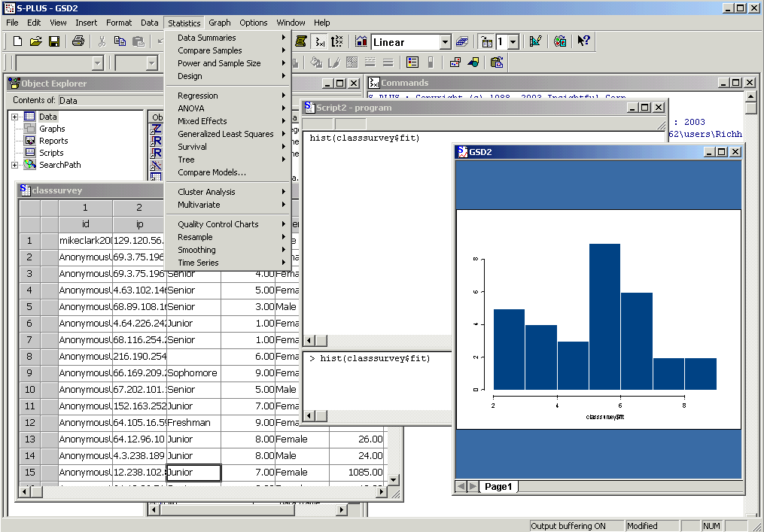This screenshot has width=764, height=532.
Task: Click the line style icon
Action: click(370, 62)
